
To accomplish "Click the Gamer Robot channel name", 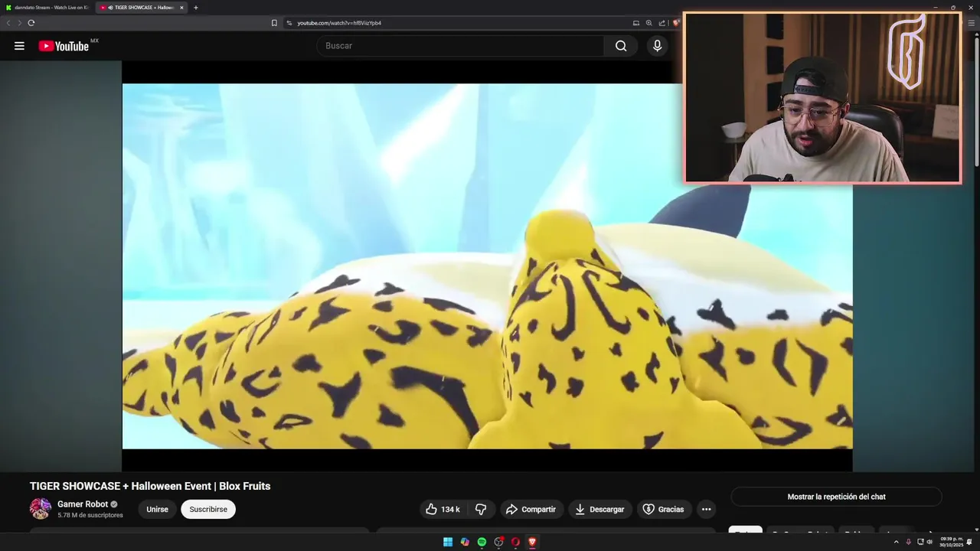I will click(x=83, y=504).
